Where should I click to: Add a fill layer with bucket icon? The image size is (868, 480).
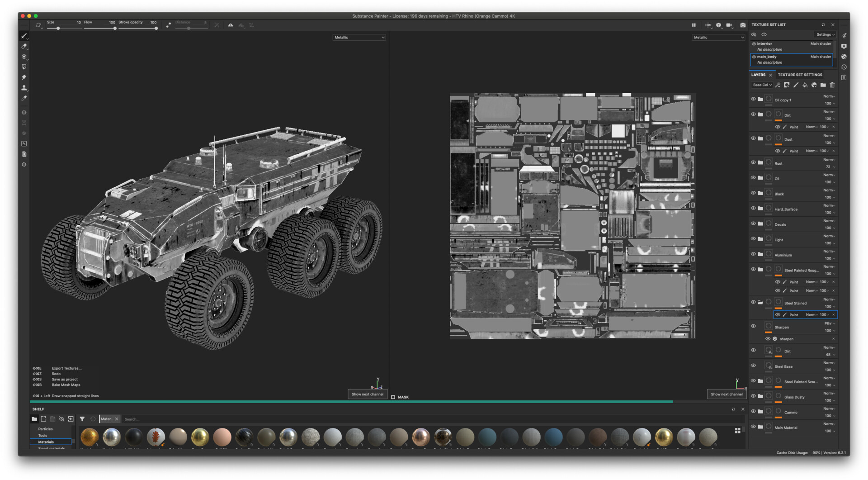pyautogui.click(x=805, y=85)
